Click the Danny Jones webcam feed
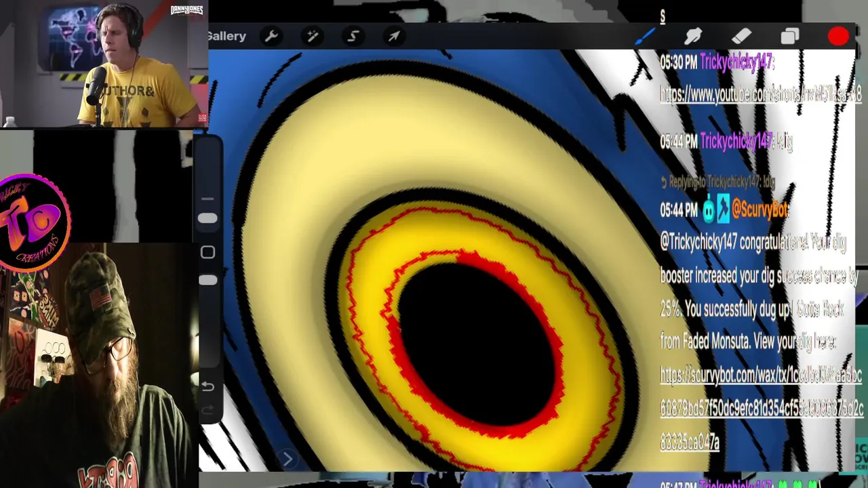The height and width of the screenshot is (488, 868). [104, 64]
